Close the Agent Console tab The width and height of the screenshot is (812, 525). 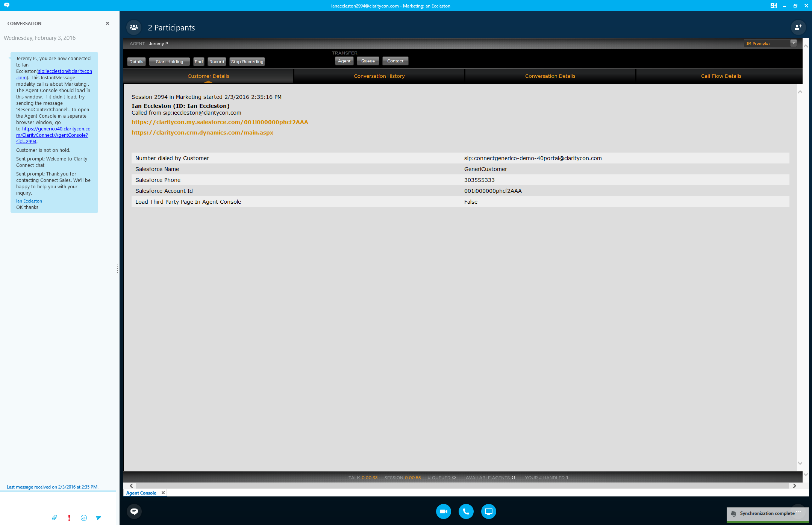(163, 493)
